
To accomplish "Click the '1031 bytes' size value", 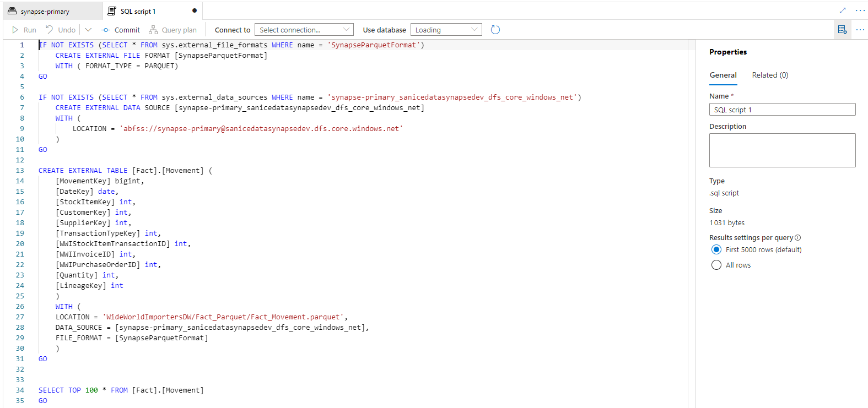I will pos(727,222).
